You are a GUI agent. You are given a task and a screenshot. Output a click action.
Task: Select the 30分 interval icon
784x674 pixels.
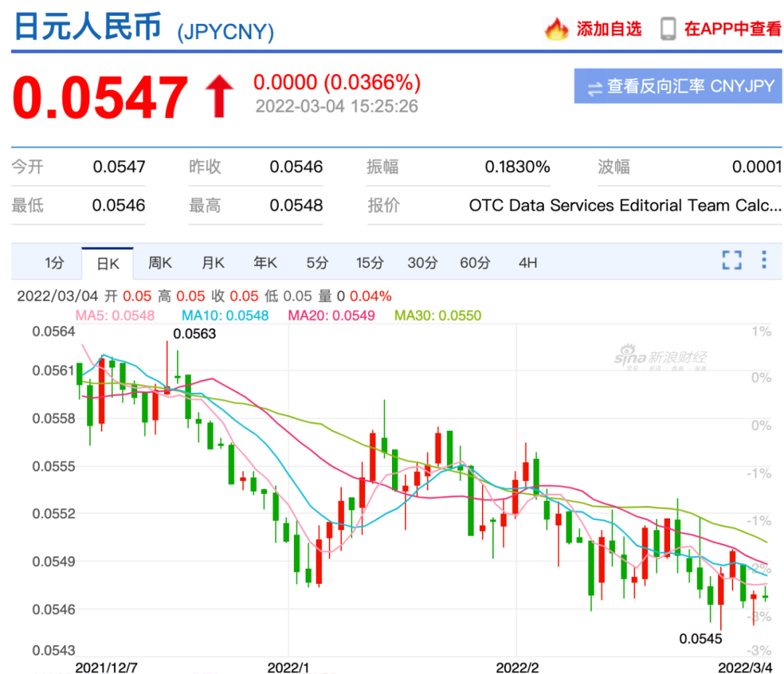(x=422, y=263)
